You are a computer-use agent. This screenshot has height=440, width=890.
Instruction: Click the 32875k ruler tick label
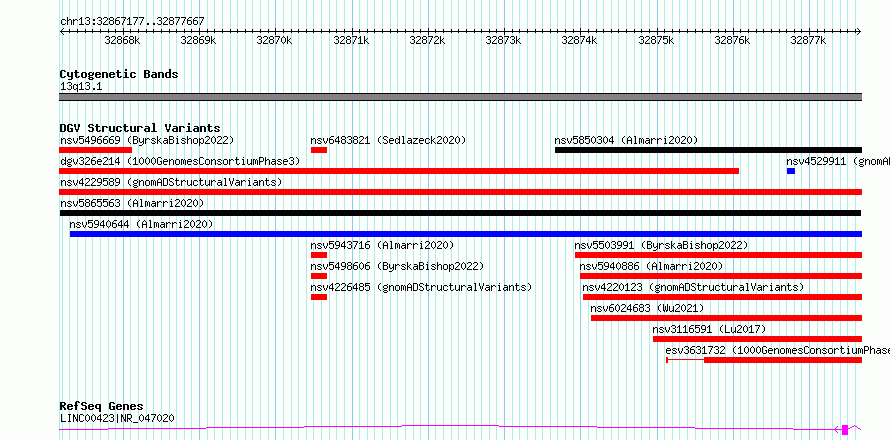point(656,40)
